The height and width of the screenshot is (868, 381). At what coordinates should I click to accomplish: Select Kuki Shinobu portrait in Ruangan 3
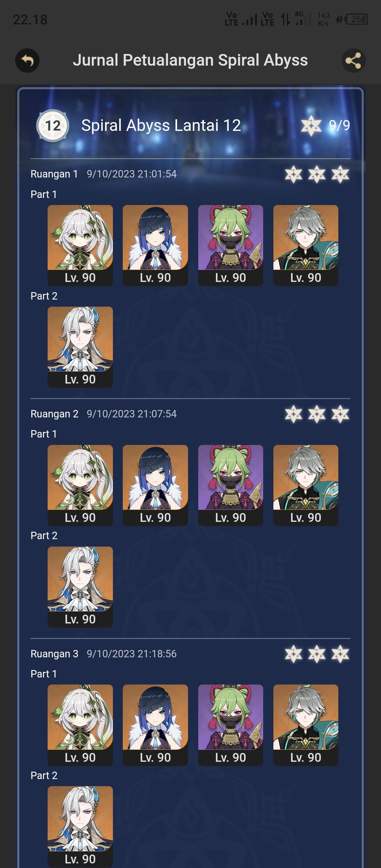coord(231,725)
